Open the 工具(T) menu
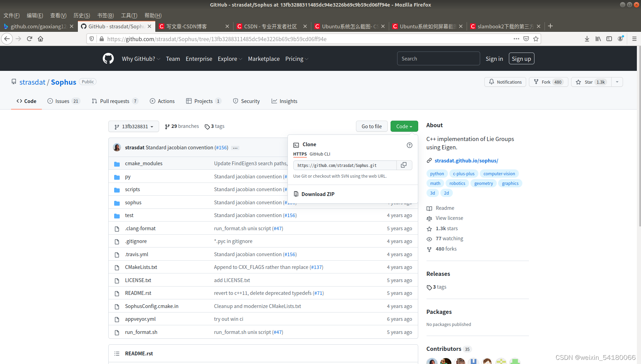Viewport: 641px width, 364px height. pyautogui.click(x=129, y=16)
